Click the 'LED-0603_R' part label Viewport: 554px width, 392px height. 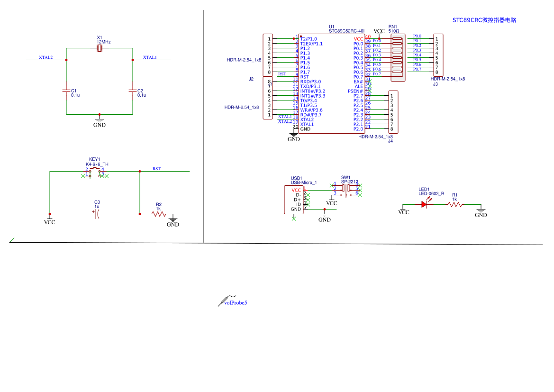(431, 194)
